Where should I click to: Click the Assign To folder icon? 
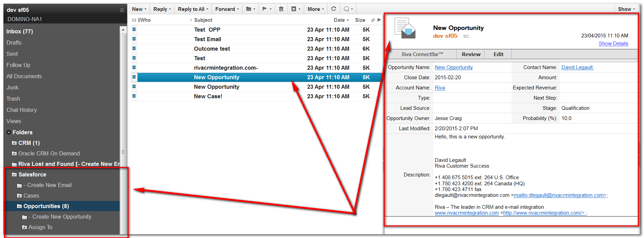tap(24, 227)
